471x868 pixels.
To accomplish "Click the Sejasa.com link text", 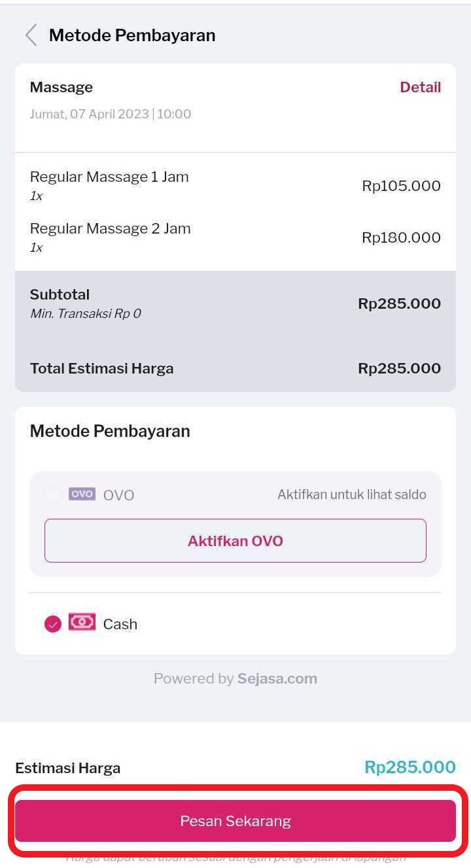I will click(x=277, y=679).
